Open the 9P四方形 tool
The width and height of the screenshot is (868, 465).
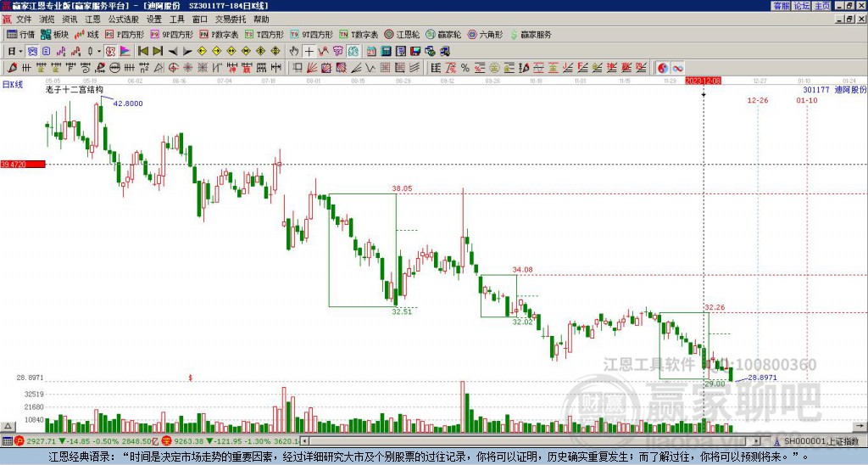(x=172, y=34)
